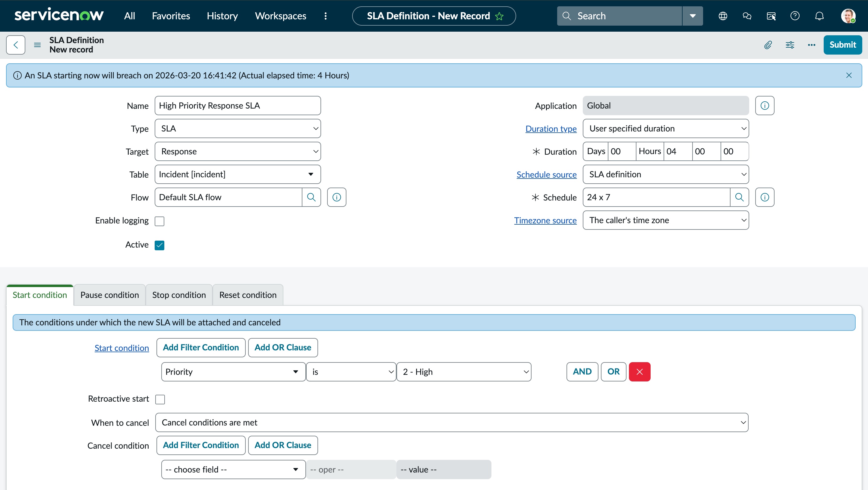This screenshot has width=868, height=490.
Task: Follow the Duration type link
Action: [x=551, y=128]
